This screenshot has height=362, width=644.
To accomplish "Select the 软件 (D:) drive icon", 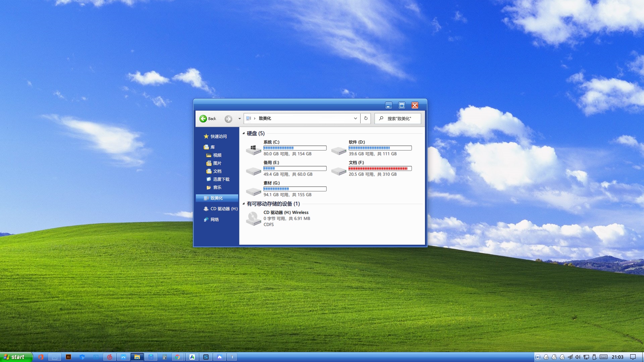I will pos(338,151).
